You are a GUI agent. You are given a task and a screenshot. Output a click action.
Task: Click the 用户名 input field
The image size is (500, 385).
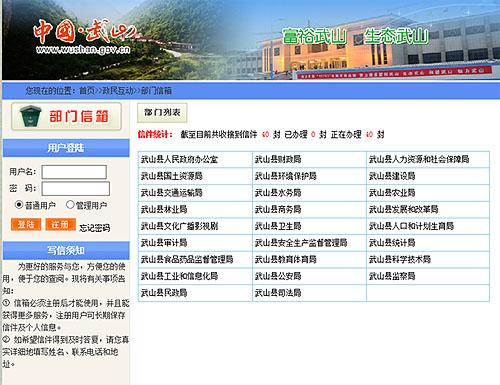click(74, 172)
